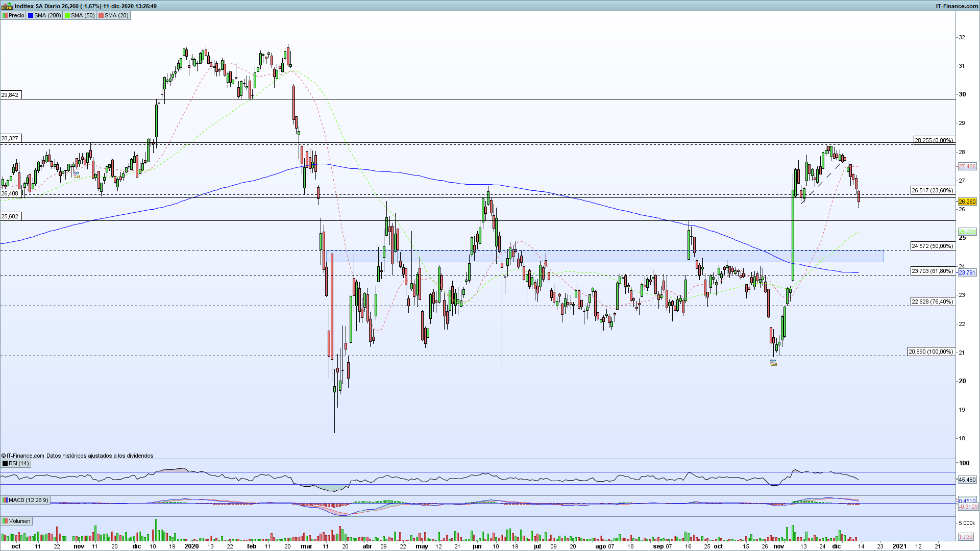Viewport: 980px width, 551px height.
Task: Click the blue SMA (200) color swatch
Action: coord(31,15)
